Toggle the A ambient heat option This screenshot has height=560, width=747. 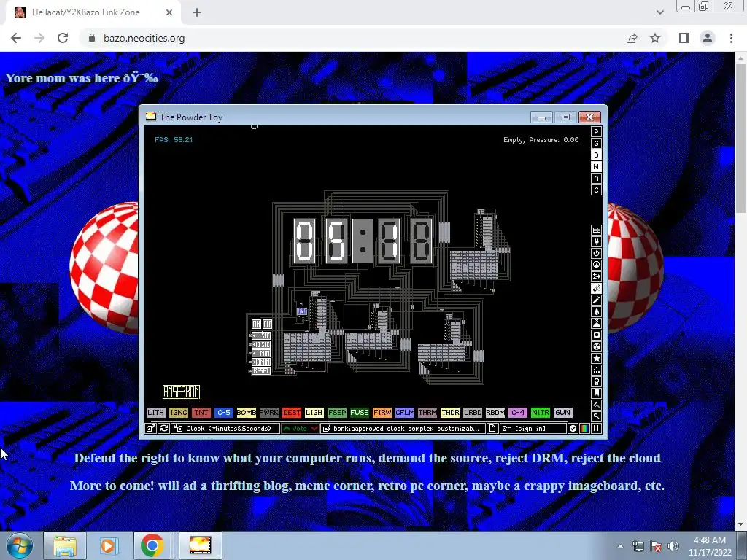596,179
